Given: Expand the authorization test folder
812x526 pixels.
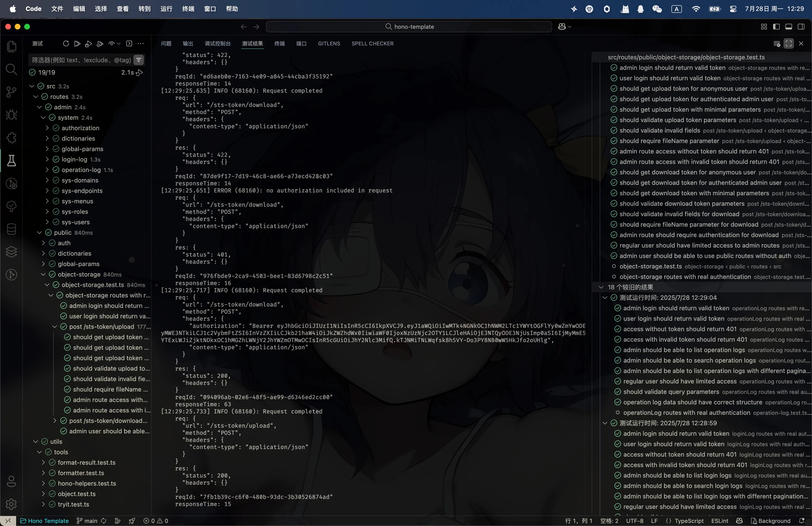Looking at the screenshot, I should [47, 128].
